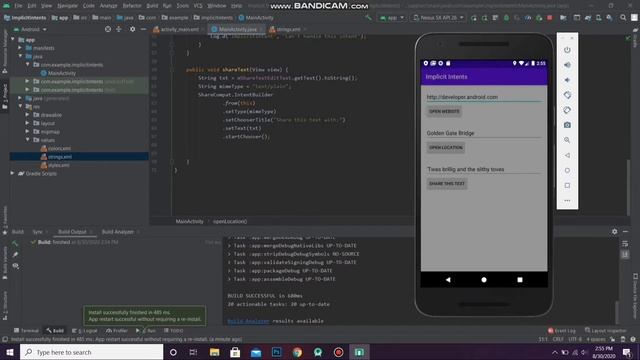Expand Gradle Scripts node
This screenshot has height=360, width=640.
point(12,173)
